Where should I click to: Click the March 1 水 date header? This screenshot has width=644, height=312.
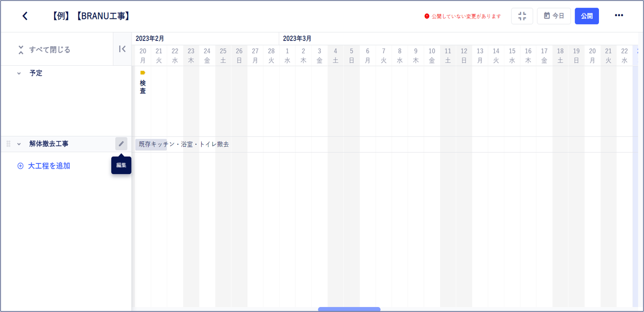[287, 55]
